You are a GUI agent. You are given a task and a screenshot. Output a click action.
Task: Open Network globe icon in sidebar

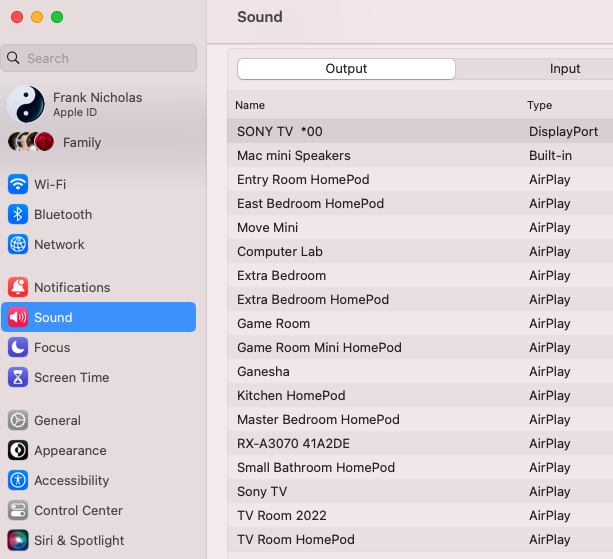18,244
